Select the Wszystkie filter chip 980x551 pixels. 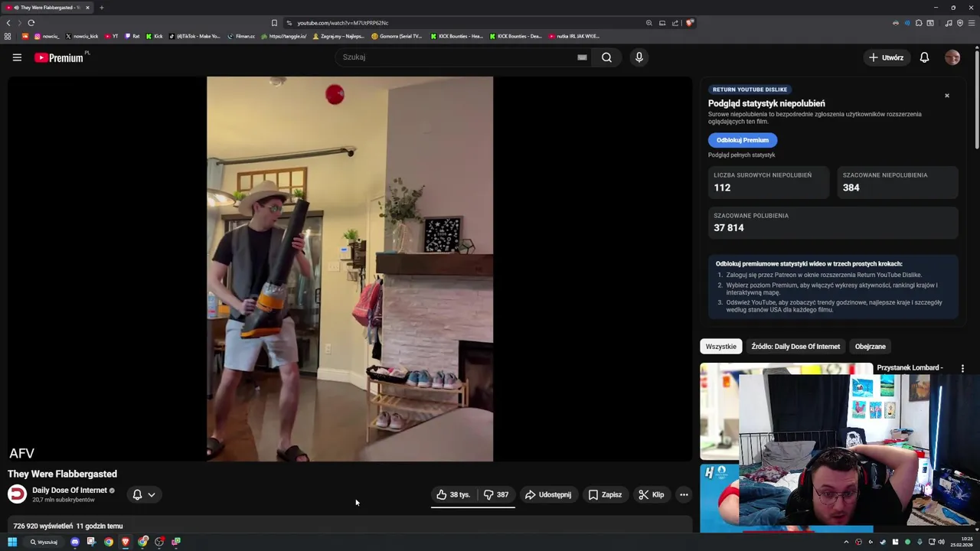coord(720,347)
